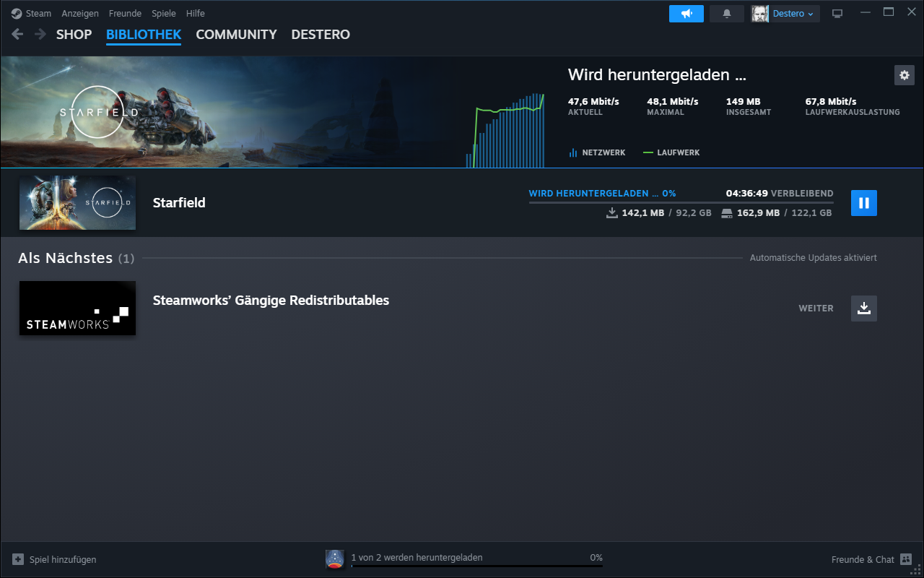The image size is (924, 578).
Task: Click the bottom download progress bar
Action: pyautogui.click(x=476, y=566)
